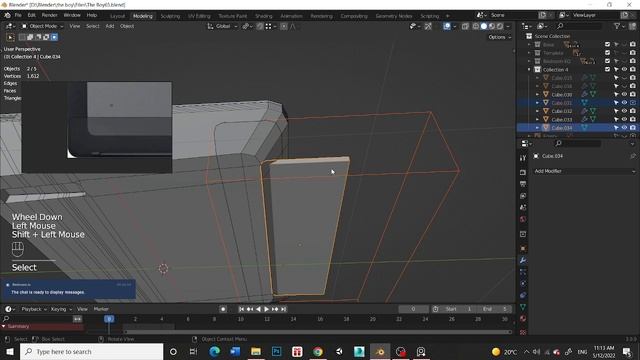Open the Object properties tab

tap(523, 248)
